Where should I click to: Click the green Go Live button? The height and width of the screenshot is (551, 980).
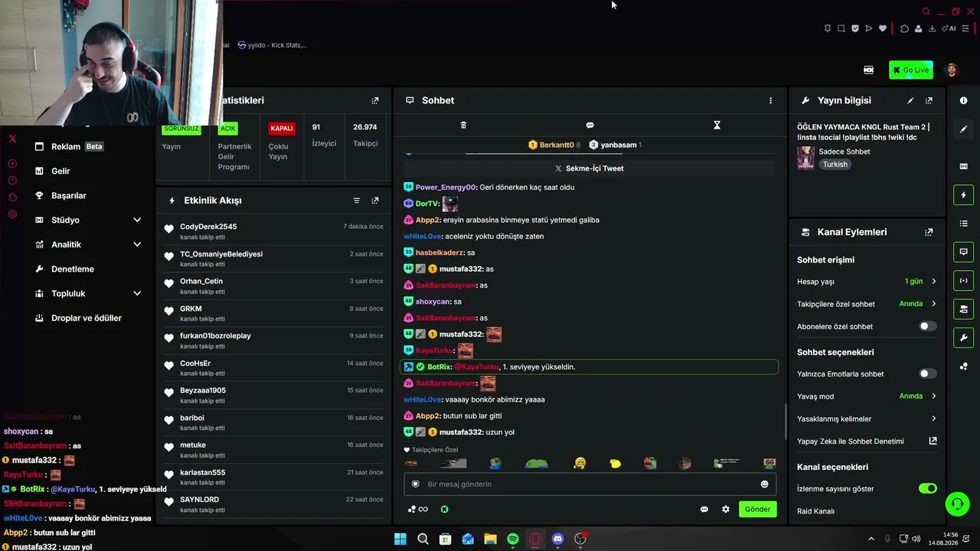click(x=910, y=70)
